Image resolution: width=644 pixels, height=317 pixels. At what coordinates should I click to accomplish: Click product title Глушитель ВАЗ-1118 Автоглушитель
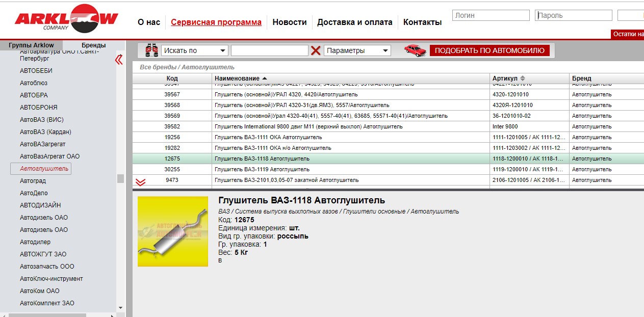(301, 200)
